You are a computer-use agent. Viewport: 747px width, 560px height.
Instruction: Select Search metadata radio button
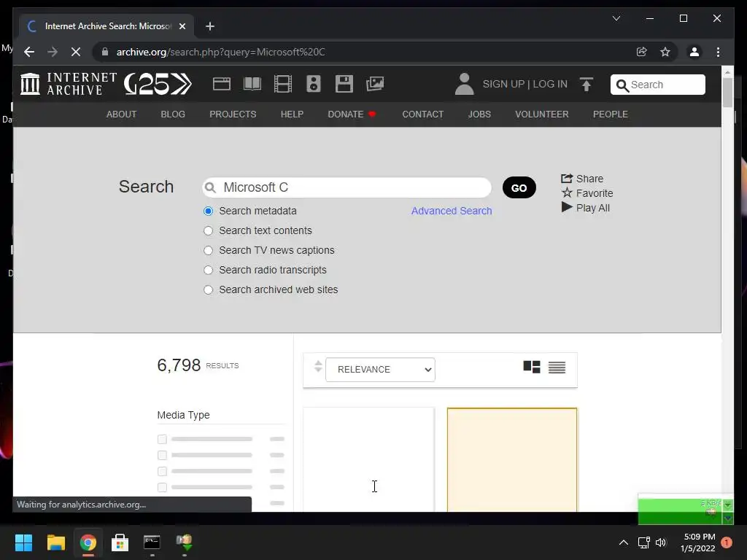click(x=208, y=211)
